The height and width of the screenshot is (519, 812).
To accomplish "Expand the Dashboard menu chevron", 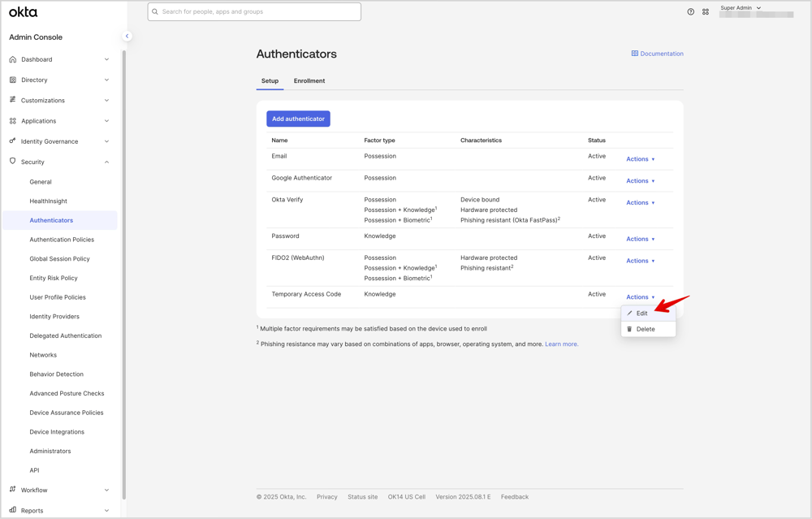I will pyautogui.click(x=106, y=59).
